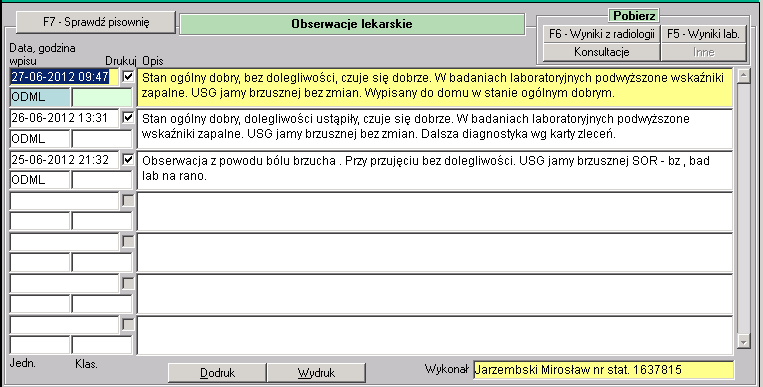Open F6 - Wyniki z radiologii
The width and height of the screenshot is (763, 387).
pos(601,34)
